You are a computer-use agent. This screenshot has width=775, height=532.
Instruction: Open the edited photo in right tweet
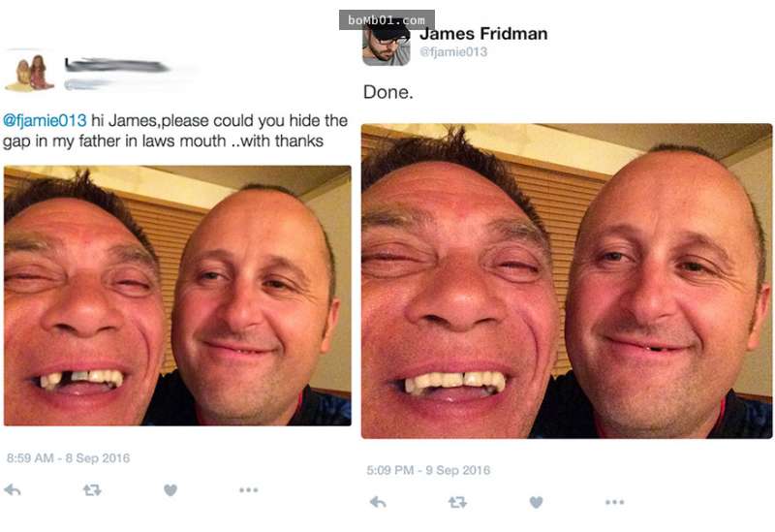point(567,281)
